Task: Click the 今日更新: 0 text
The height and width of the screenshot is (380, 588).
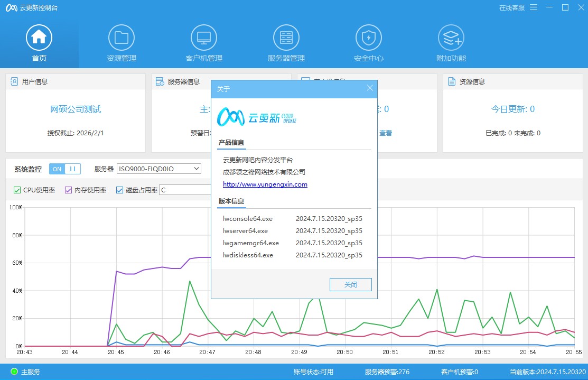Action: (x=513, y=109)
